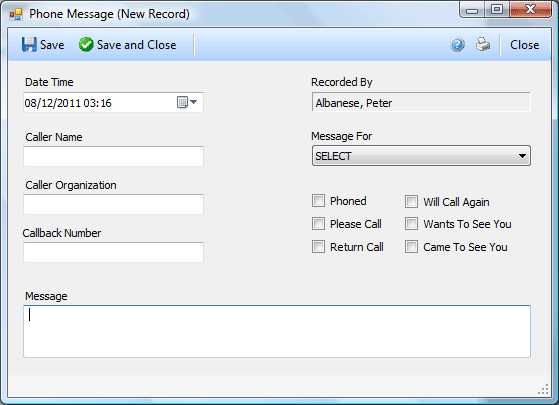Enable the Phoned checkbox
The image size is (559, 405).
[x=318, y=201]
